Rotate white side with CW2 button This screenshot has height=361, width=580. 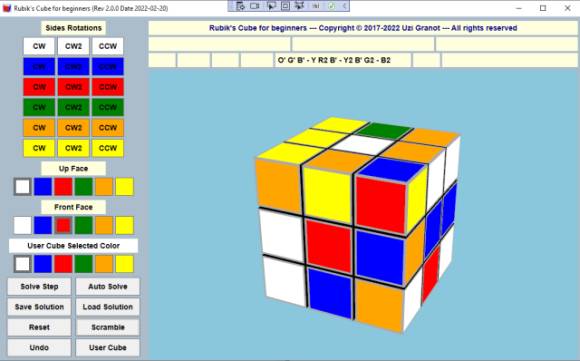(x=73, y=46)
